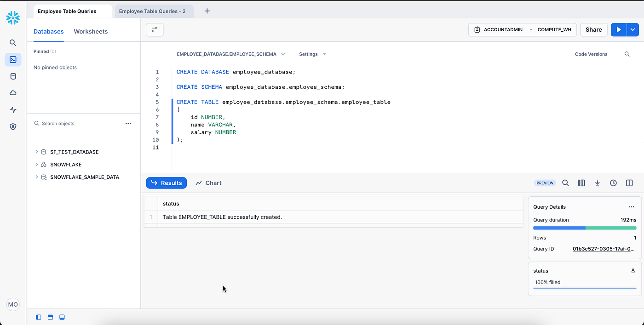Screen dimensions: 644x325
Task: Select the 'Table EMPLOYEE_TABLE successfully created.' cell
Action: (340, 217)
